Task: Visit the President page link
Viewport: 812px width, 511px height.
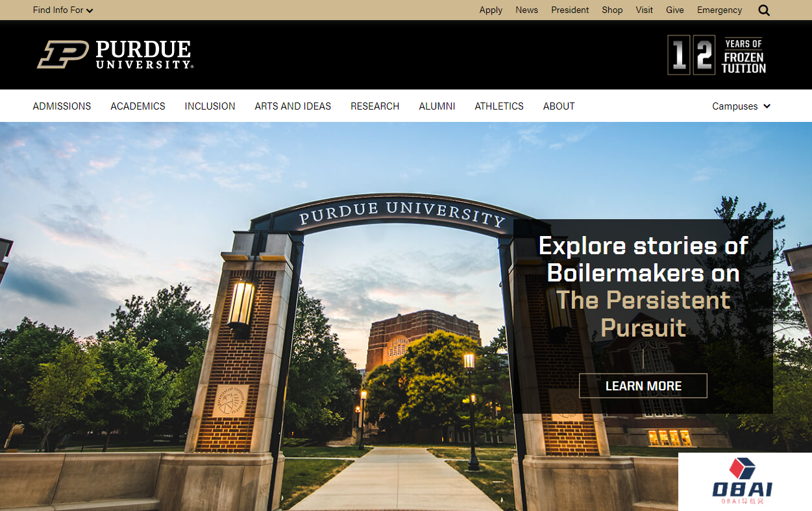Action: [570, 10]
